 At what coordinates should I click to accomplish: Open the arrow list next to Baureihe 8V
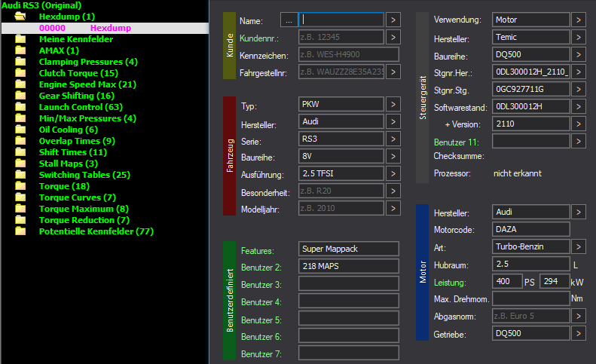(393, 156)
